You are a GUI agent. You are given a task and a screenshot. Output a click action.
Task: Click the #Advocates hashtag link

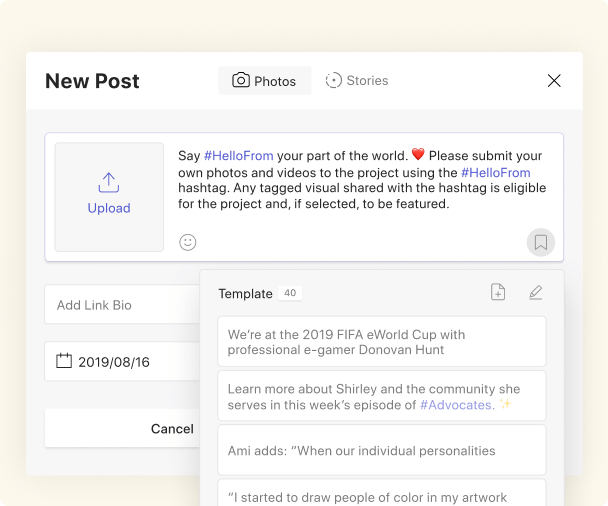click(455, 405)
